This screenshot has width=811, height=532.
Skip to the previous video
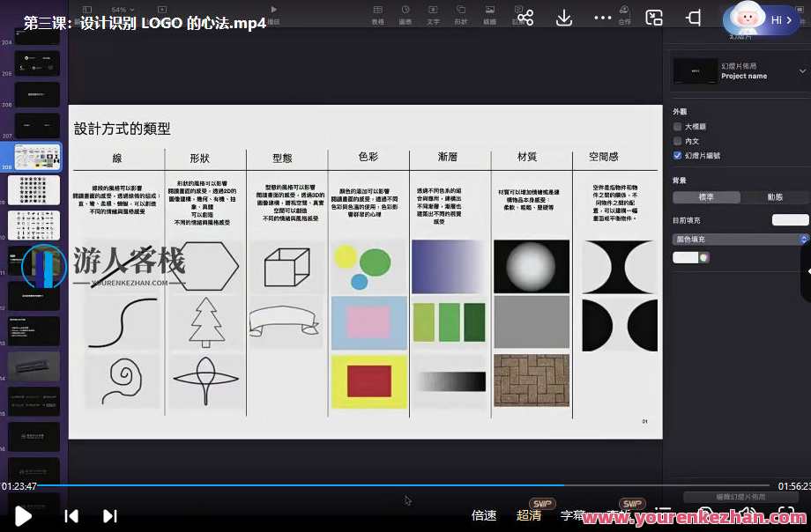71,516
